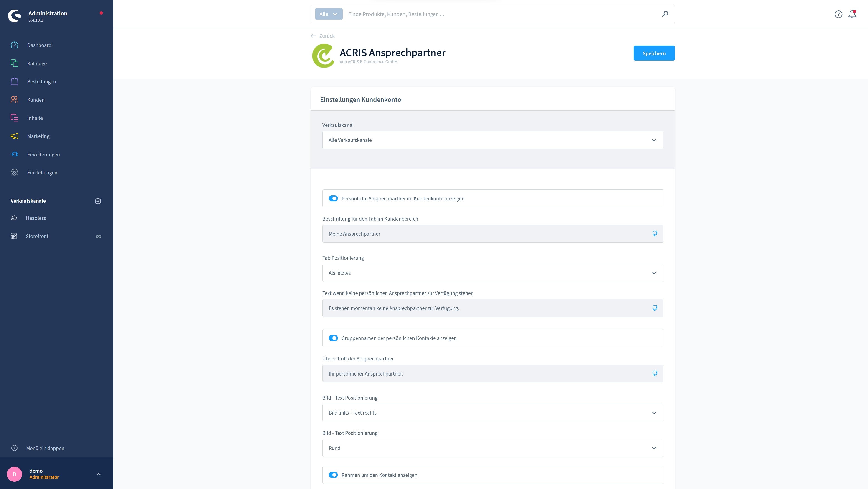
Task: Click the Bestellungen shopping bag icon
Action: pyautogui.click(x=15, y=81)
